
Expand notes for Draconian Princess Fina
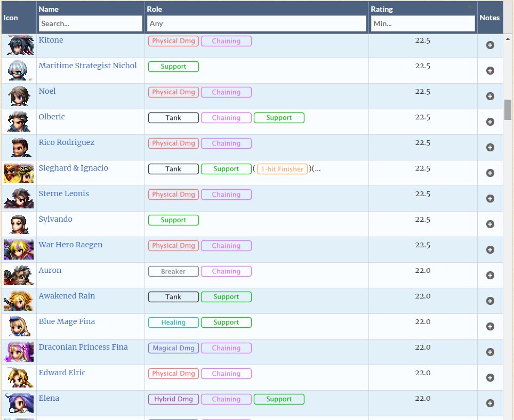point(490,352)
